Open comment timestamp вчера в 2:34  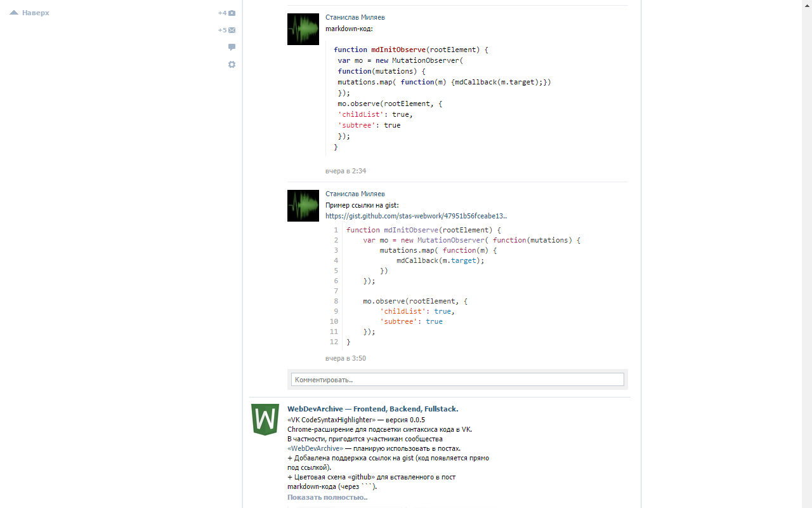pos(346,171)
